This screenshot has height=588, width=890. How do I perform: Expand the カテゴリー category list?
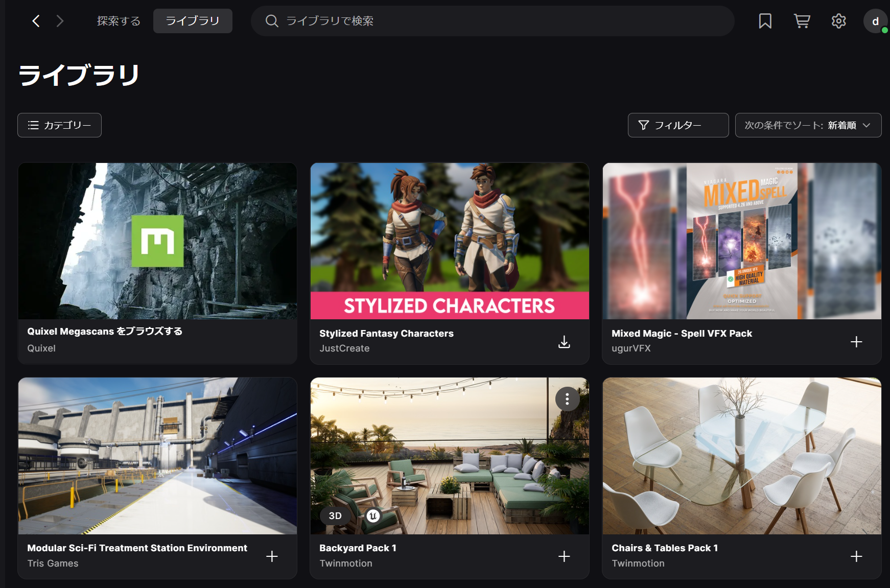[x=59, y=125]
